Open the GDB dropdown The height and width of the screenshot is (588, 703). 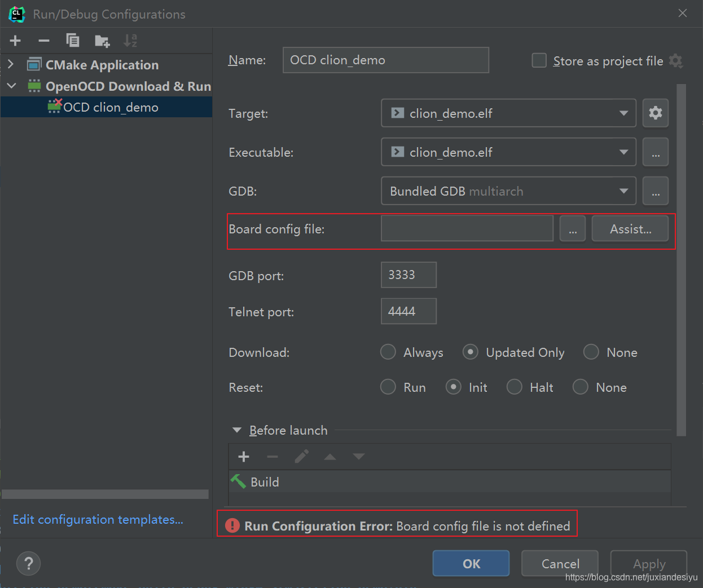click(x=623, y=191)
